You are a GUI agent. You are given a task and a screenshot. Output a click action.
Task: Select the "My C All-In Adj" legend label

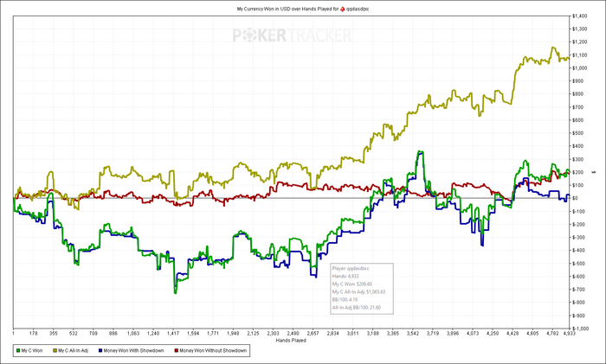tap(73, 351)
